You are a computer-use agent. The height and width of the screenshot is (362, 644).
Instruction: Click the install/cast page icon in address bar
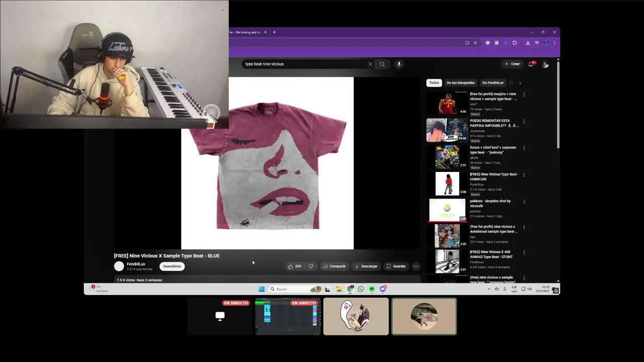467,43
